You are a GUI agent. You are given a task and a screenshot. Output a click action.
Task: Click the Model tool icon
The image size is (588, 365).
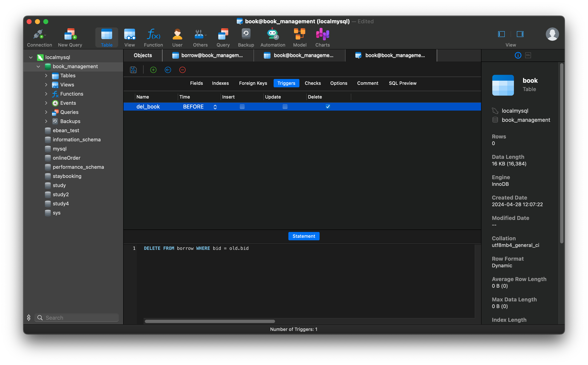pyautogui.click(x=299, y=37)
